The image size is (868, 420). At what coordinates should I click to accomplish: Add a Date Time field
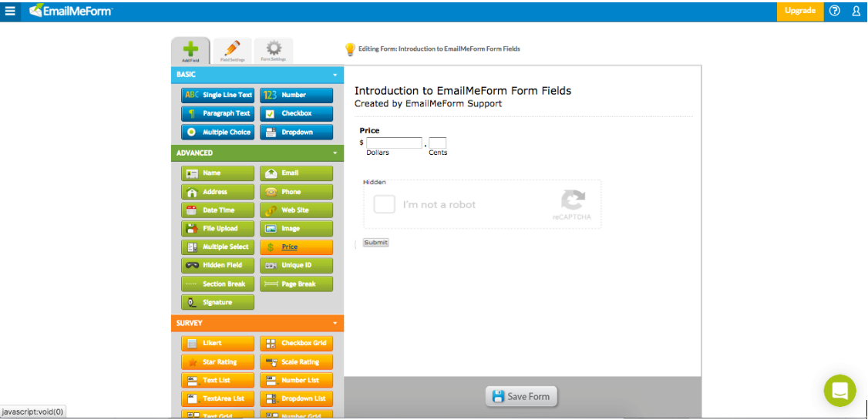tap(217, 210)
